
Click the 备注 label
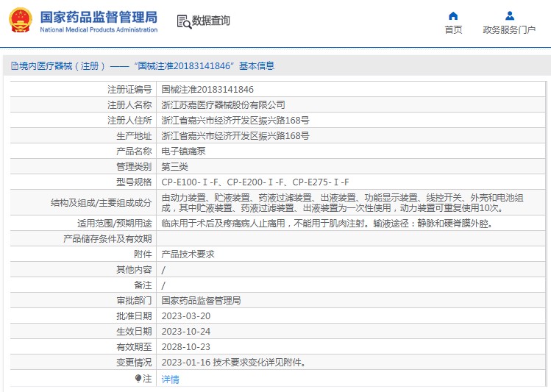coord(143,285)
